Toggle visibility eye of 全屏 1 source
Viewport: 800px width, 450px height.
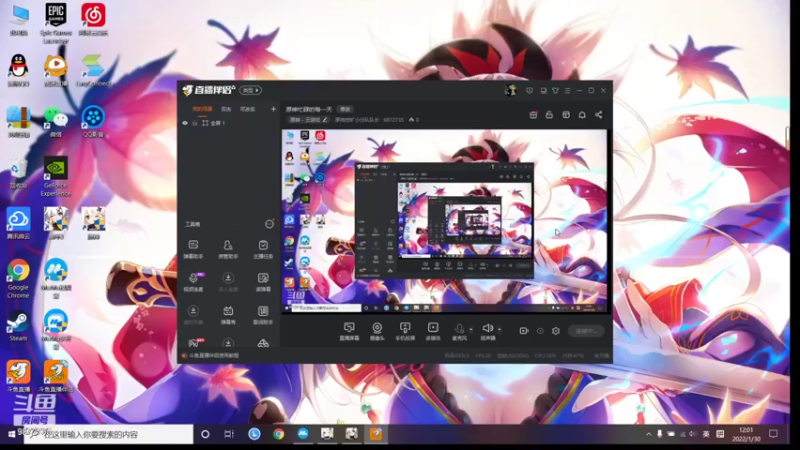[x=185, y=123]
